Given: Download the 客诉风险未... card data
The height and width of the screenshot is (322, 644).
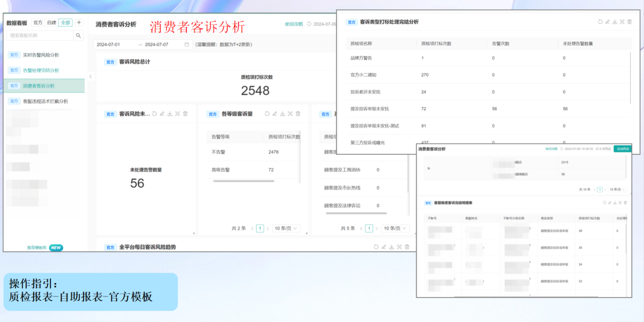Looking at the screenshot, I should 170,114.
